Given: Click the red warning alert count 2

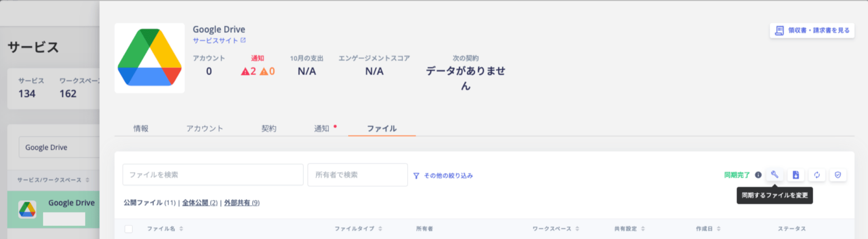Looking at the screenshot, I should coord(248,71).
